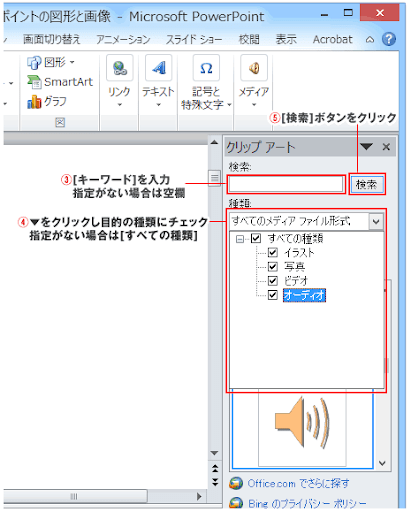
Task: Open the 記号と特殊文字 omega icon
Action: (206, 68)
